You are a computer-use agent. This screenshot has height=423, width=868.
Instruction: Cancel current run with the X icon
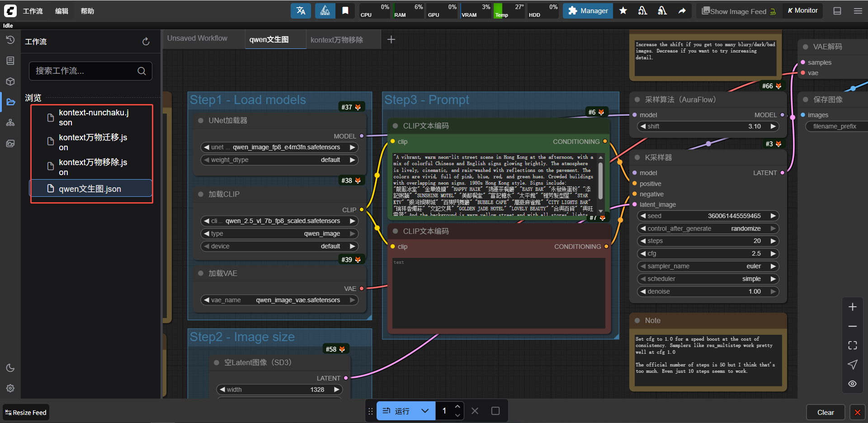[x=475, y=411]
